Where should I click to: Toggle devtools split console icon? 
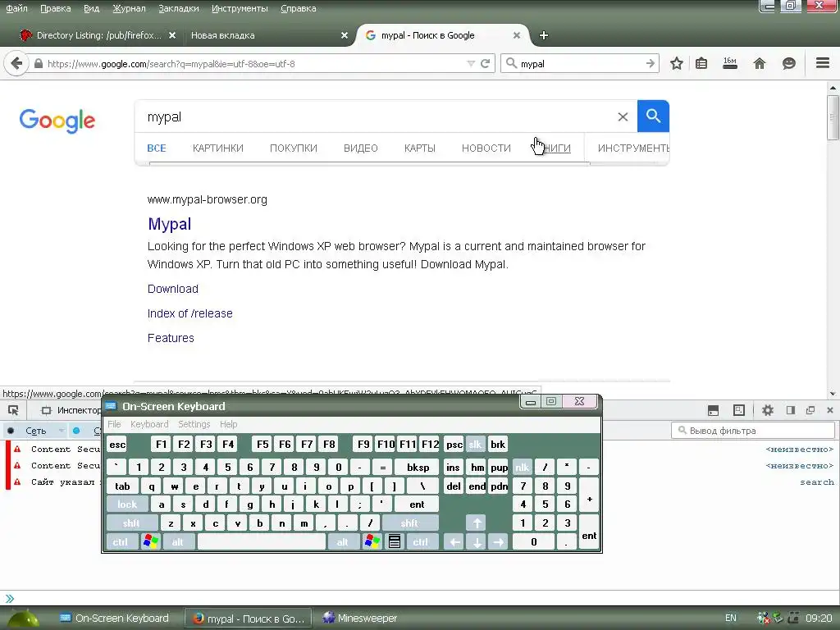713,410
